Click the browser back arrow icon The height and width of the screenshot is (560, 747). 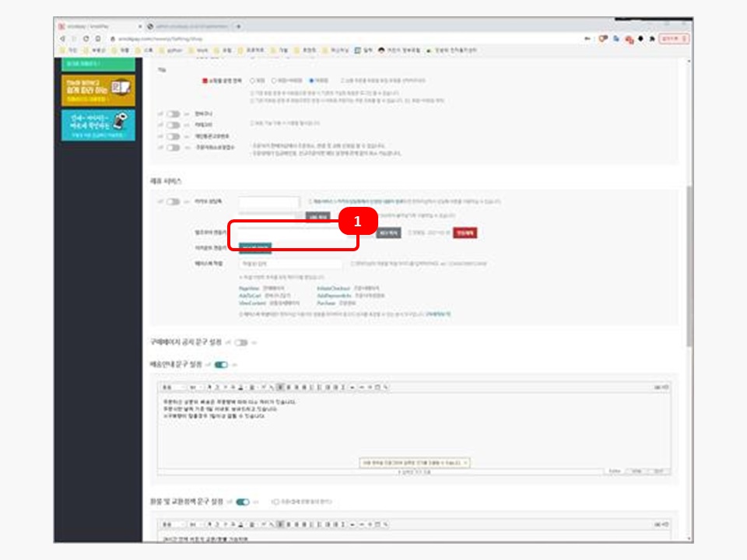63,38
